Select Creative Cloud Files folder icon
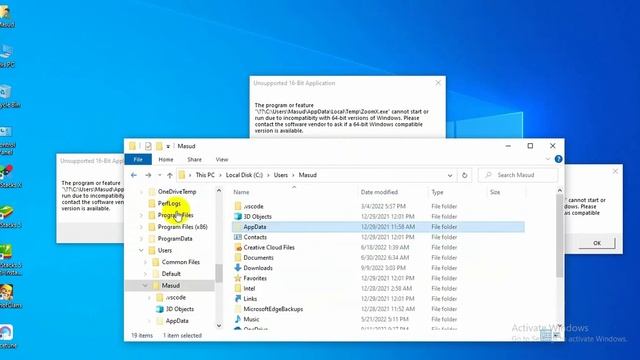The image size is (640, 360). click(238, 247)
